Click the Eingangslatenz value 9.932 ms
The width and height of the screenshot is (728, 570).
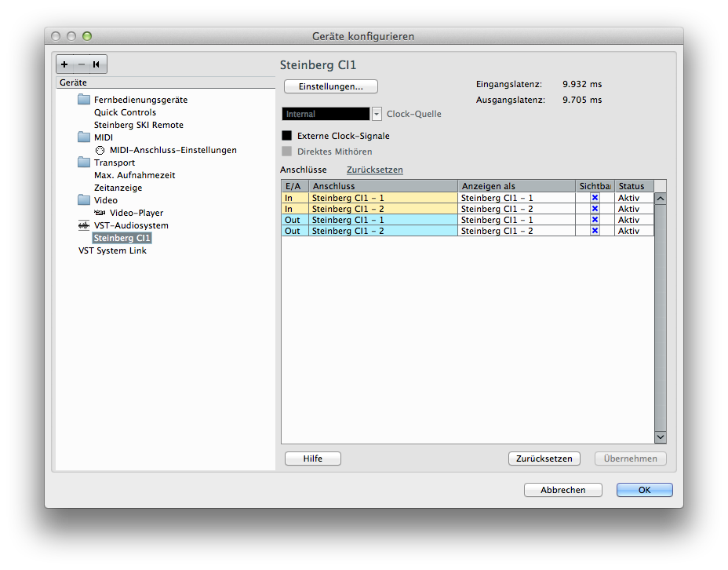tap(582, 84)
